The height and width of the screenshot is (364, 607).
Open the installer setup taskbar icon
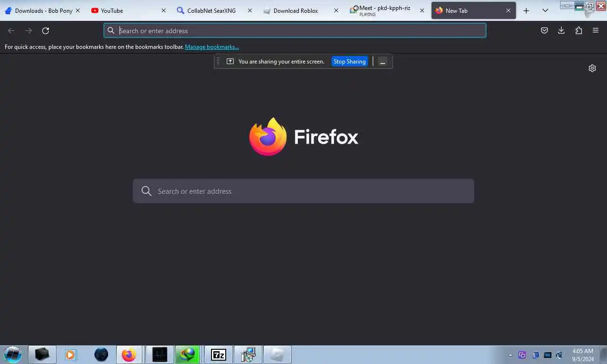click(248, 355)
